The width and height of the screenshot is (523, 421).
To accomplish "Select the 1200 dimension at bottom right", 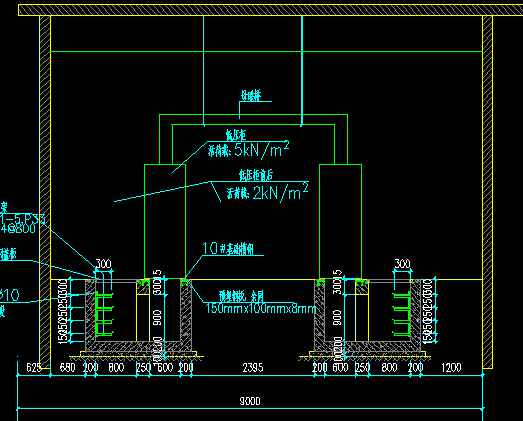I will (x=451, y=368).
